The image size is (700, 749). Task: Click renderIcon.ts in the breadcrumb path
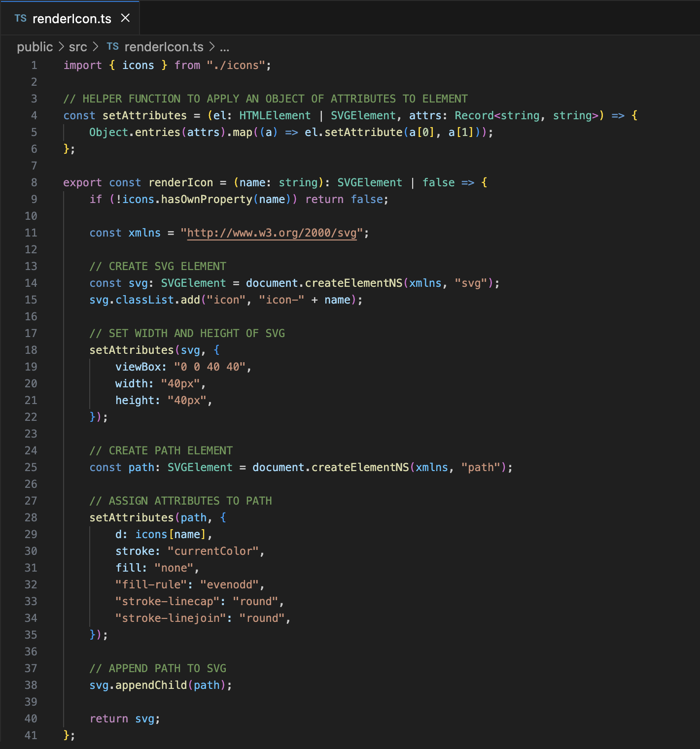pyautogui.click(x=164, y=47)
